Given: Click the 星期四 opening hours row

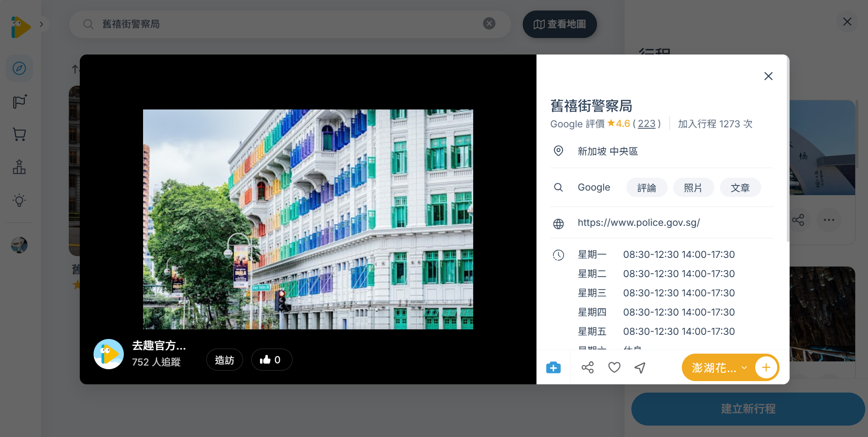Looking at the screenshot, I should coord(656,312).
